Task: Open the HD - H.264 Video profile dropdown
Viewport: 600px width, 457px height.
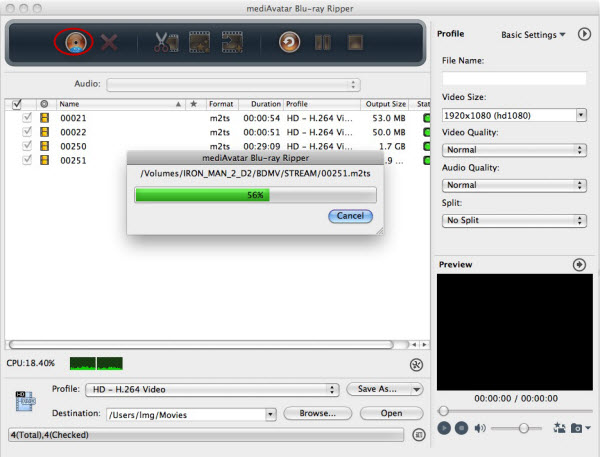Action: [212, 390]
